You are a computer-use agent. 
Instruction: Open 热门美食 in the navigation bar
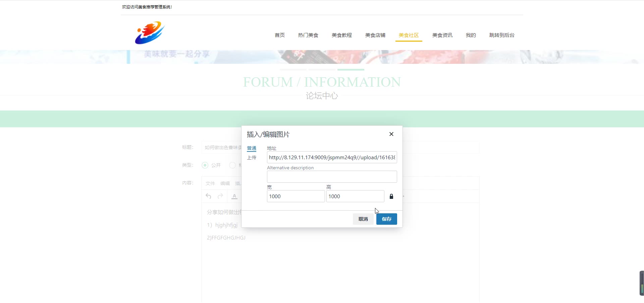click(308, 35)
